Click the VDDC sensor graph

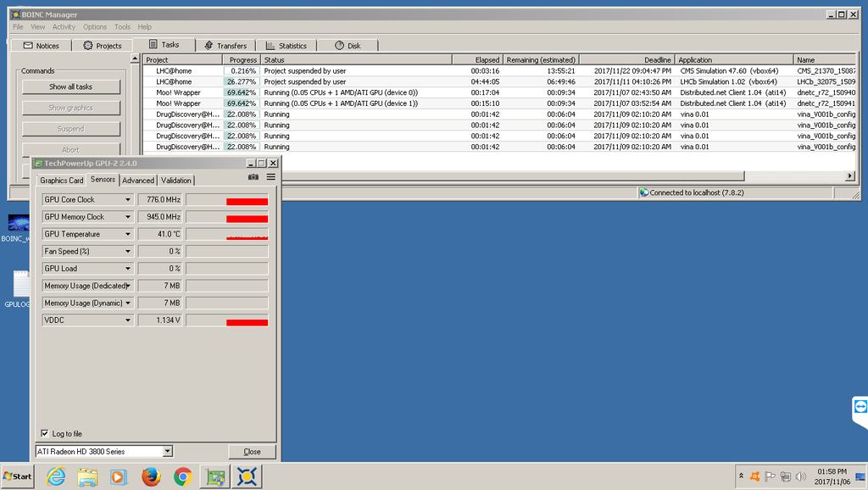[x=227, y=320]
